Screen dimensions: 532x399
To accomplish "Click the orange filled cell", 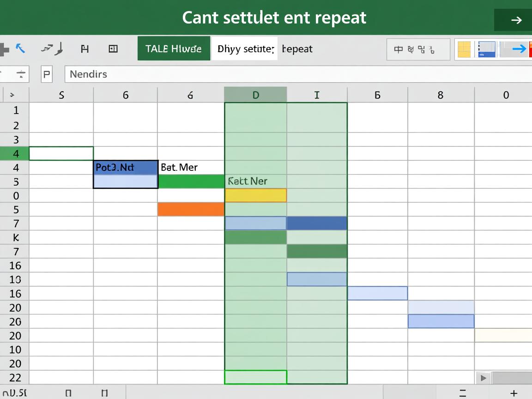I will click(191, 210).
